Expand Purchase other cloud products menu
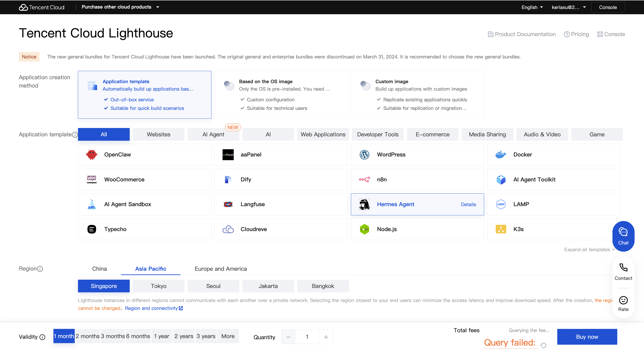Viewport: 644px width, 351px height. [x=120, y=7]
